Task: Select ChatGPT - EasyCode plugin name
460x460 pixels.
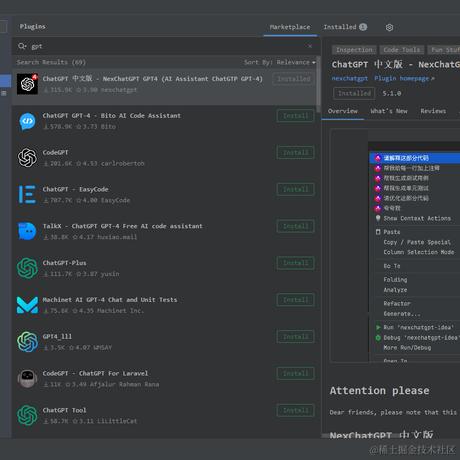Action: (x=75, y=189)
